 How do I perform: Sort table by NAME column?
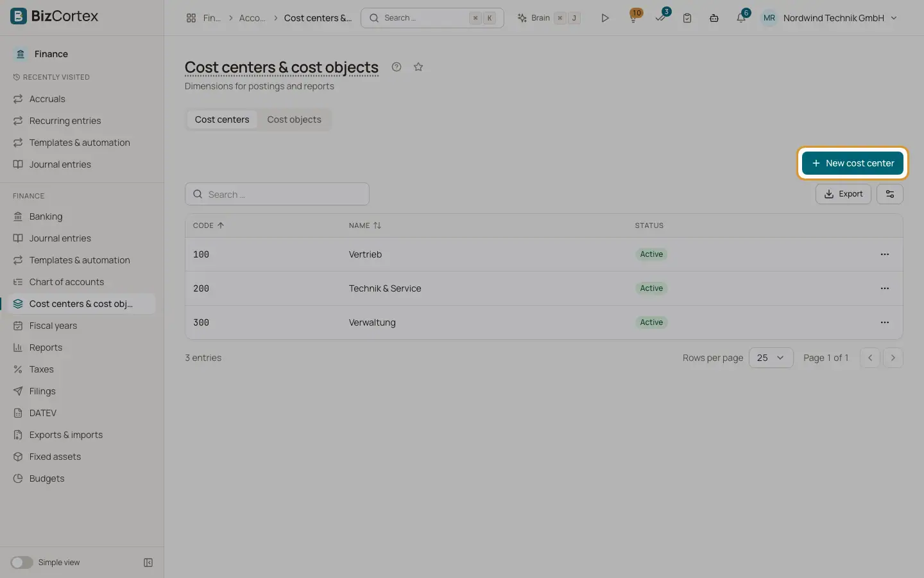click(x=365, y=225)
